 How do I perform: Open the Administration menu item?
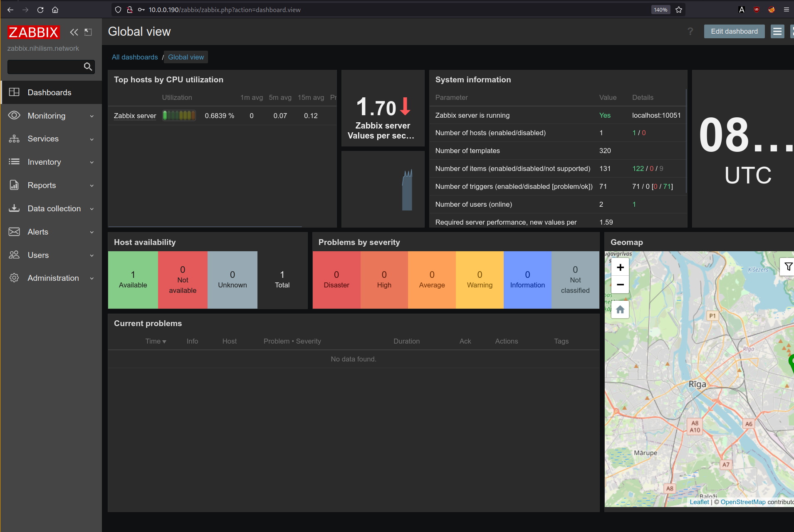tap(51, 278)
